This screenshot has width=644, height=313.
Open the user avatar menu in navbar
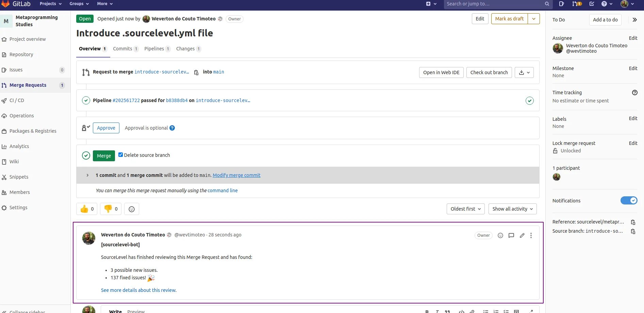[627, 4]
